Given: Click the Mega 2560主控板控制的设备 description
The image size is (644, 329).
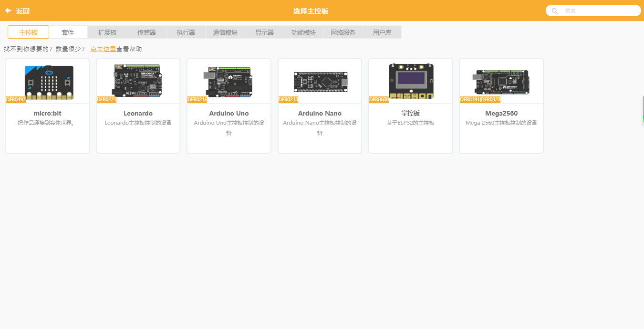Looking at the screenshot, I should click(x=501, y=123).
